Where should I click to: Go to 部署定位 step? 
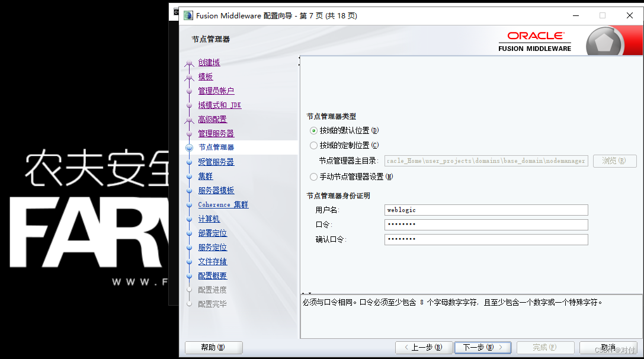coord(212,233)
